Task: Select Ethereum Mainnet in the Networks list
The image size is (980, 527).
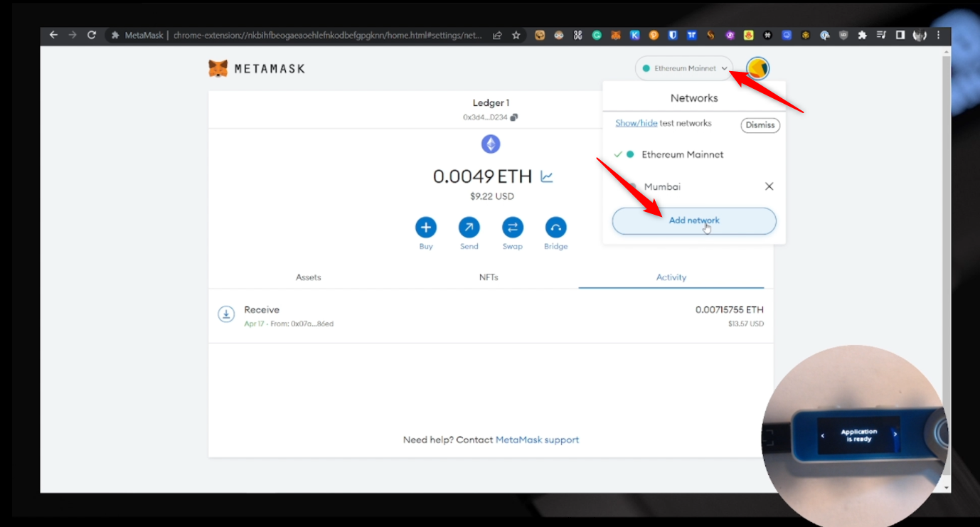Action: tap(682, 154)
